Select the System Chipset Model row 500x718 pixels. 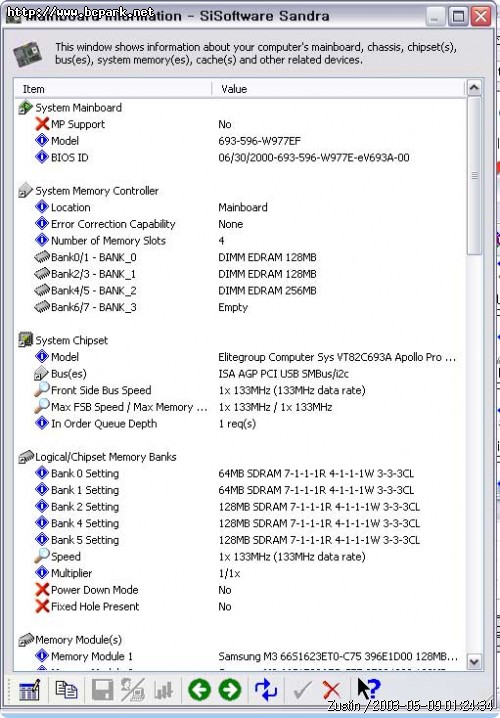coord(240,357)
